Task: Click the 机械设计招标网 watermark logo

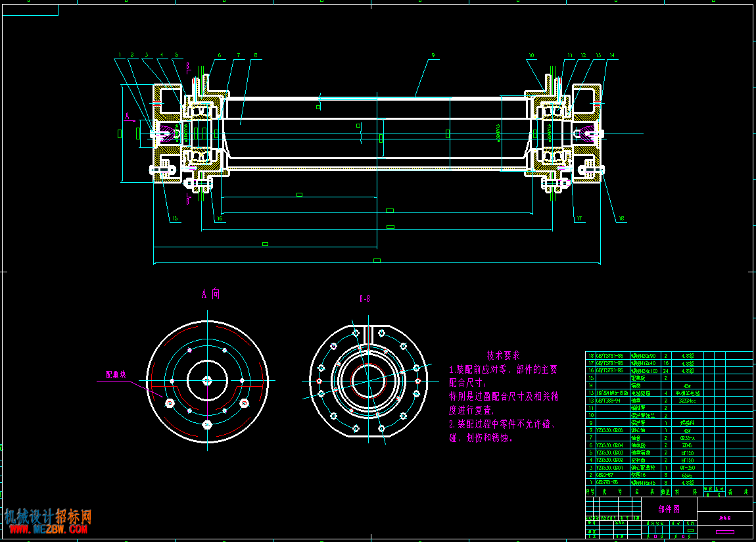Action: [x=48, y=516]
